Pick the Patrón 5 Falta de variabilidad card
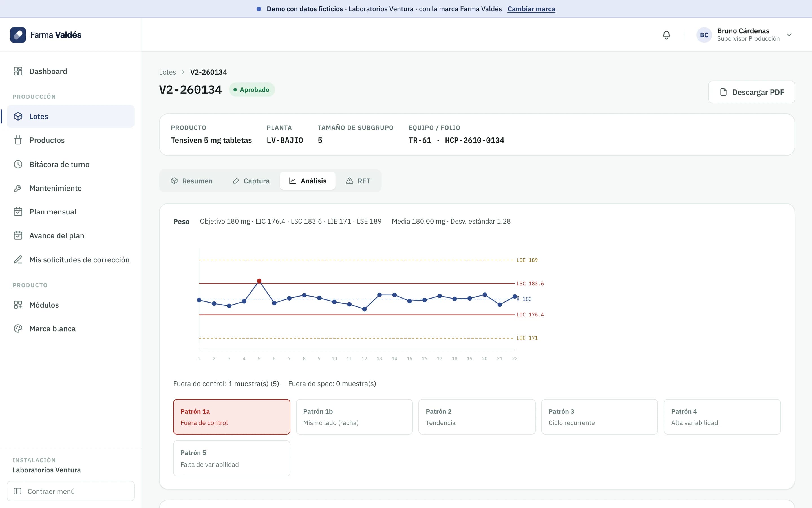This screenshot has width=812, height=508. click(231, 458)
